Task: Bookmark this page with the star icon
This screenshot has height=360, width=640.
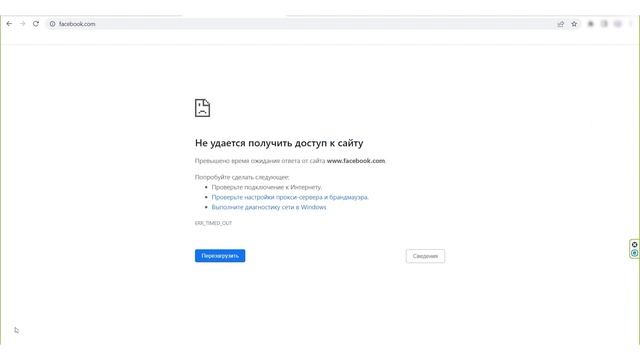Action: 574,24
